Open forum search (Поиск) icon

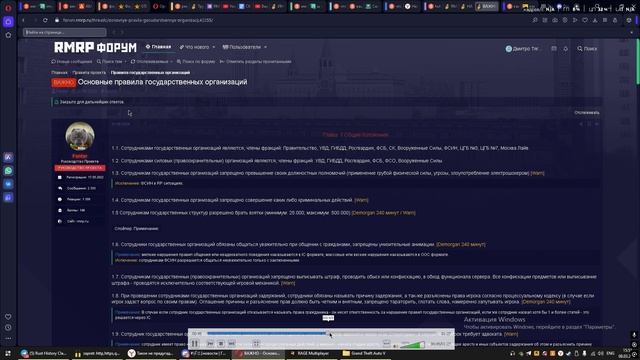[587, 49]
